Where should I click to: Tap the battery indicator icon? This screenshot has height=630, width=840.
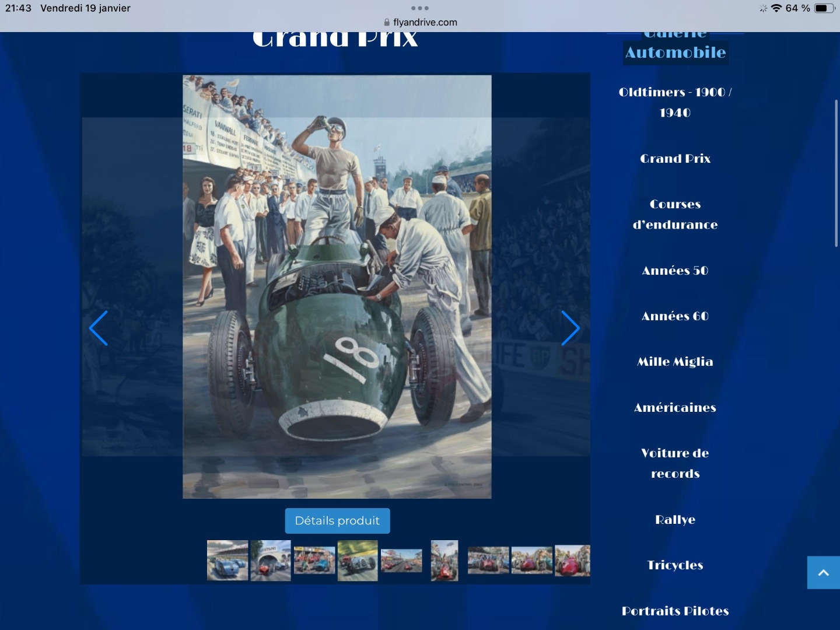[x=824, y=8]
